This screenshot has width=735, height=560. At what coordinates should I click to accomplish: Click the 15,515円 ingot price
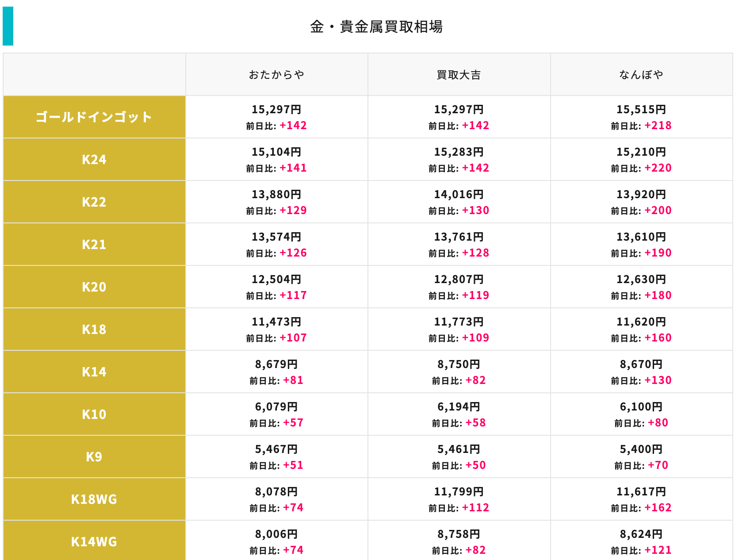click(x=641, y=109)
